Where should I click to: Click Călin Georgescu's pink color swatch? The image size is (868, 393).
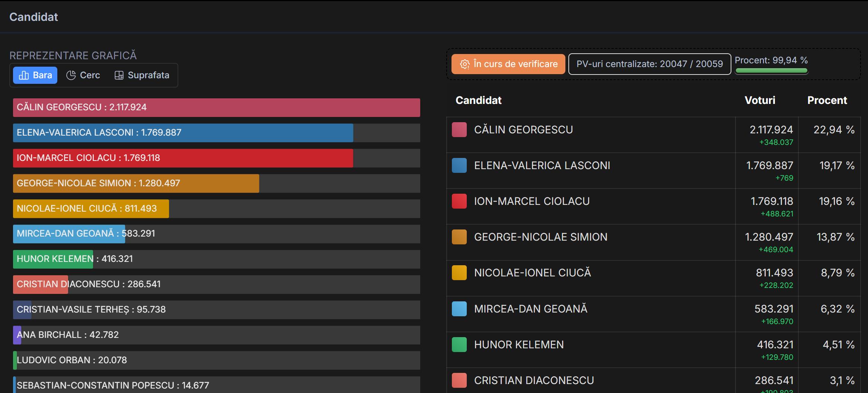(x=459, y=130)
